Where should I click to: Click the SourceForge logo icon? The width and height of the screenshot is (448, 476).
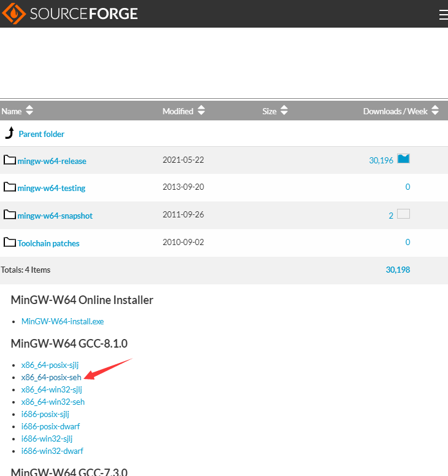pyautogui.click(x=12, y=14)
